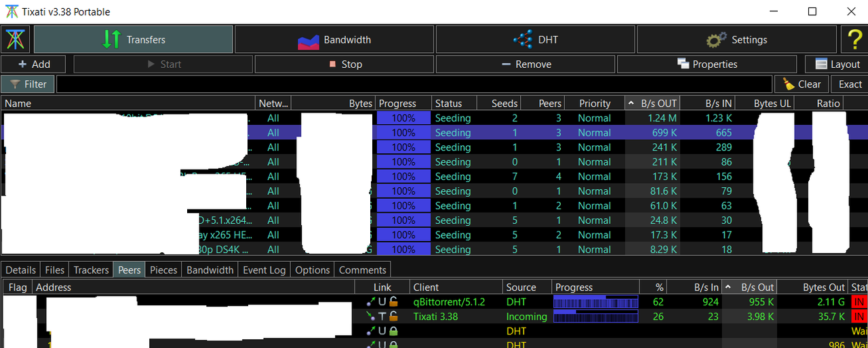Open the Layout options

click(x=836, y=64)
